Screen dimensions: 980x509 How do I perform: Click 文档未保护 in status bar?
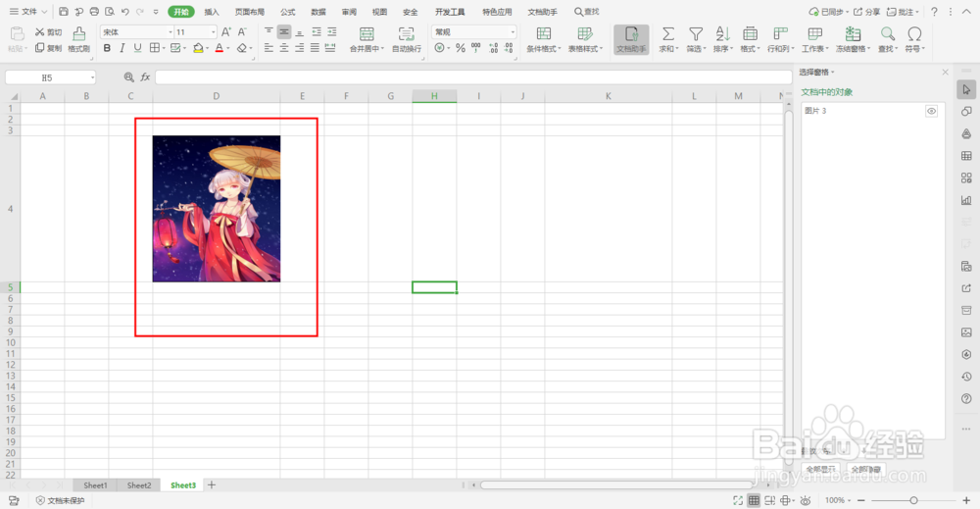pyautogui.click(x=60, y=501)
